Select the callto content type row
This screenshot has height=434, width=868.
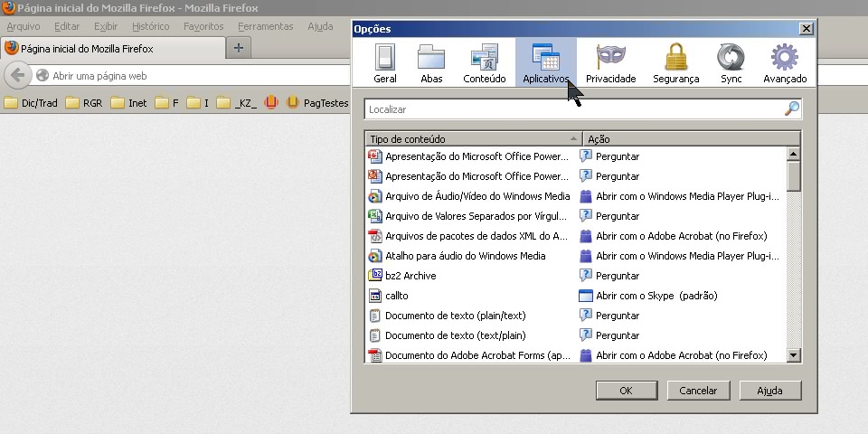click(470, 296)
